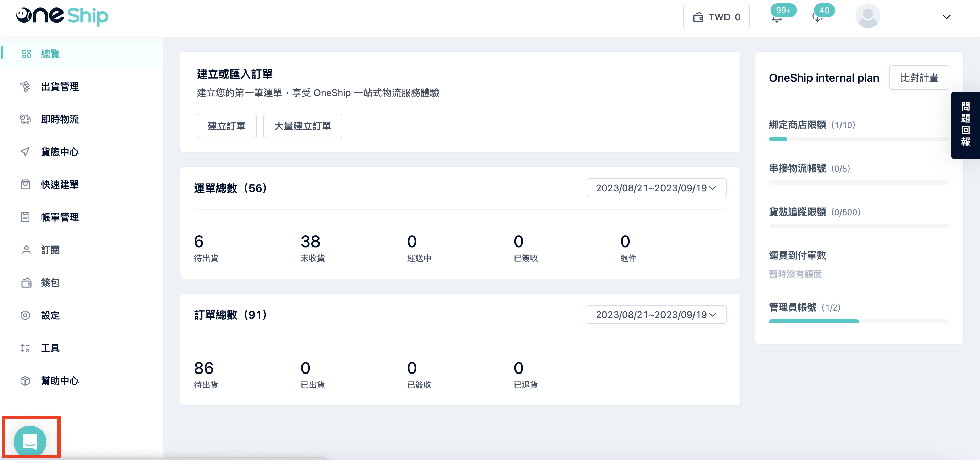
Task: Click the 6 待出貨 waybill count
Action: 206,248
